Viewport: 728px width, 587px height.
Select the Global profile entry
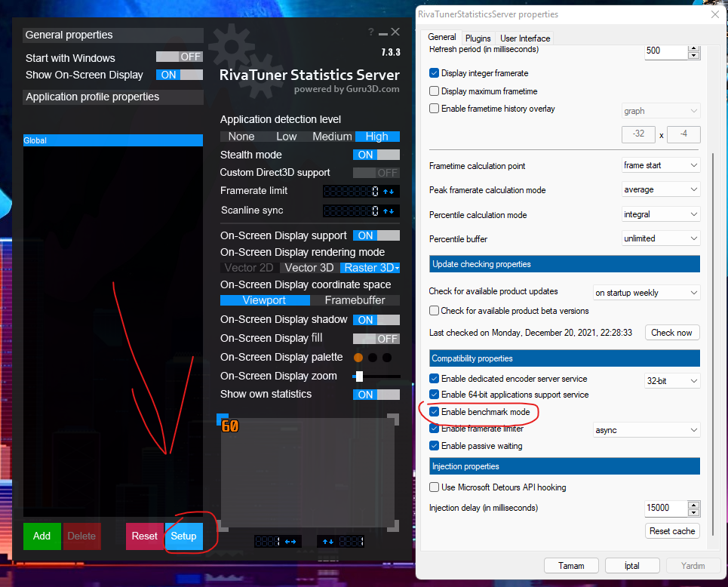coord(113,140)
